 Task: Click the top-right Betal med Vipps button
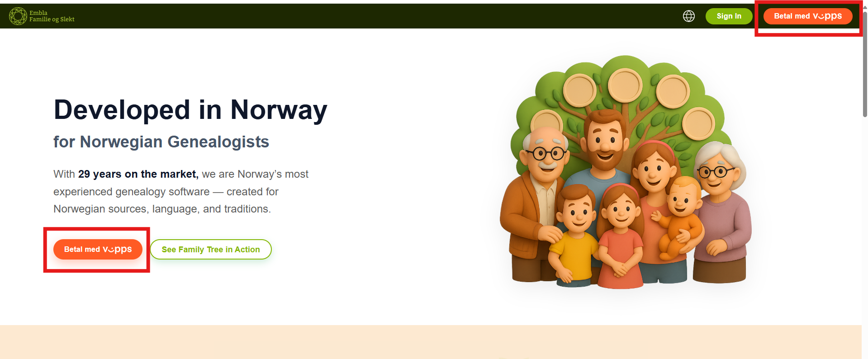point(808,16)
